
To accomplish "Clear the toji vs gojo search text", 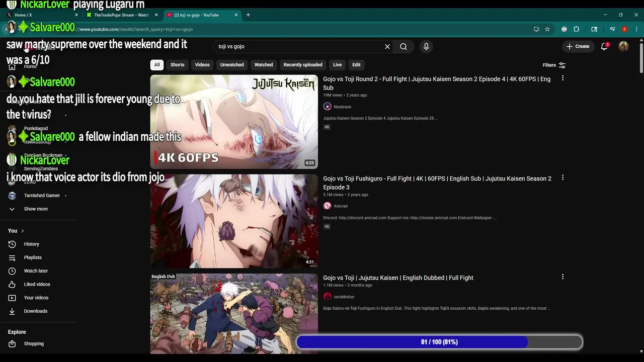I will (x=387, y=46).
